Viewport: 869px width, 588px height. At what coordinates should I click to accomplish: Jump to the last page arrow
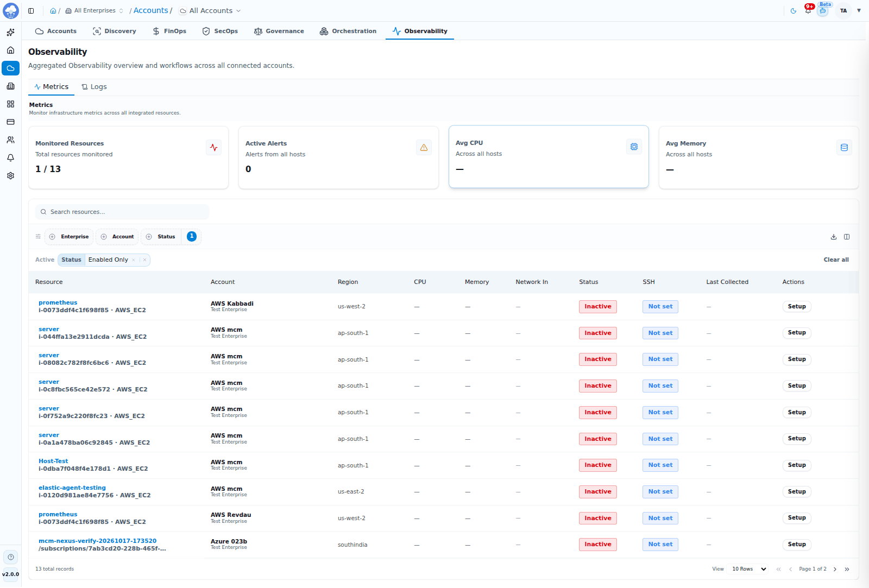coord(847,570)
